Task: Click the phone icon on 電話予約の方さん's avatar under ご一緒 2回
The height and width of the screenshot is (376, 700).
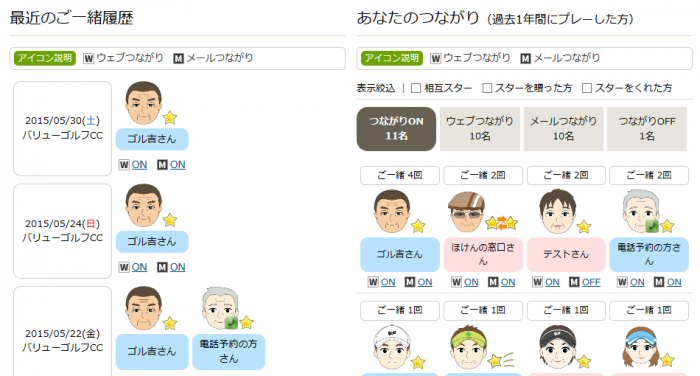Action: [652, 226]
